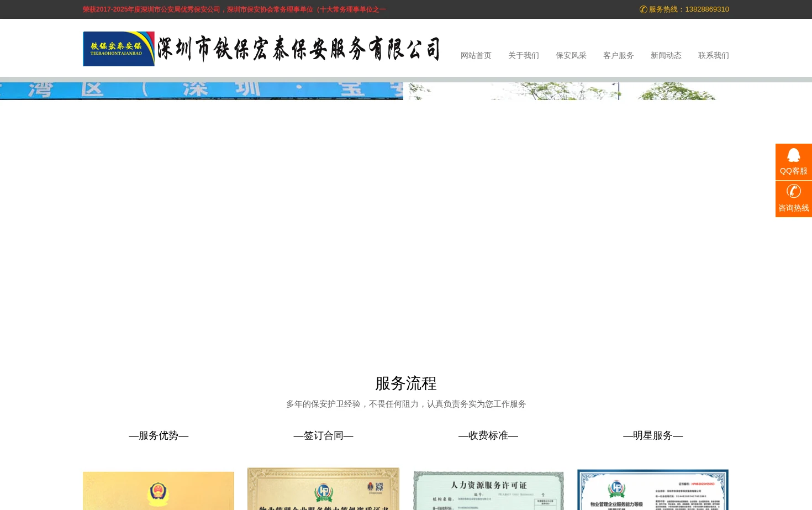The image size is (812, 510).
Task: Open 联系我们 navigation link
Action: pos(714,55)
